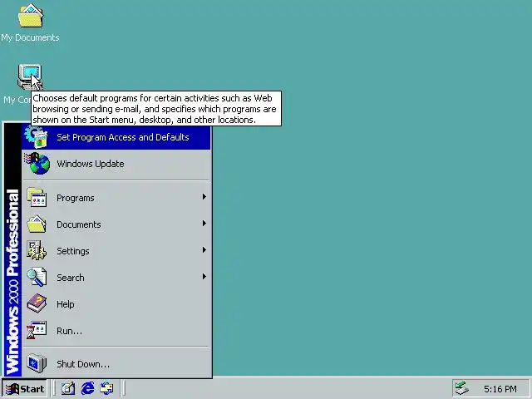Choose Set Program Access and Defaults
Viewport: 532px width, 399px height.
pos(116,137)
